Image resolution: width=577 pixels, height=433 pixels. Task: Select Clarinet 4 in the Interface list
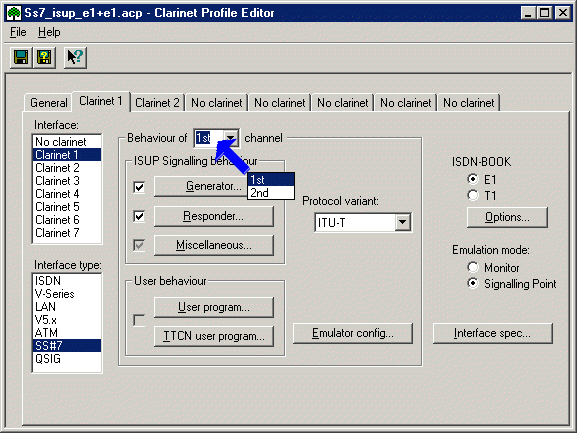(x=67, y=194)
